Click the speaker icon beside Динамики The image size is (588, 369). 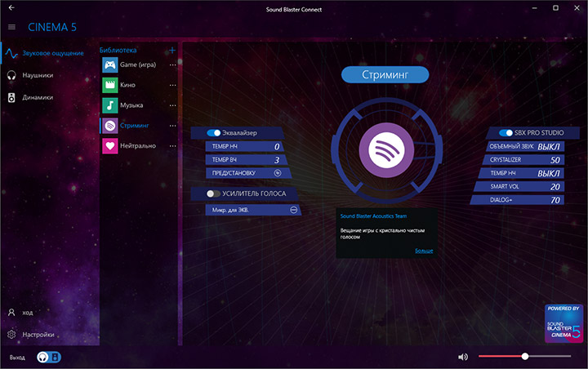tap(11, 97)
